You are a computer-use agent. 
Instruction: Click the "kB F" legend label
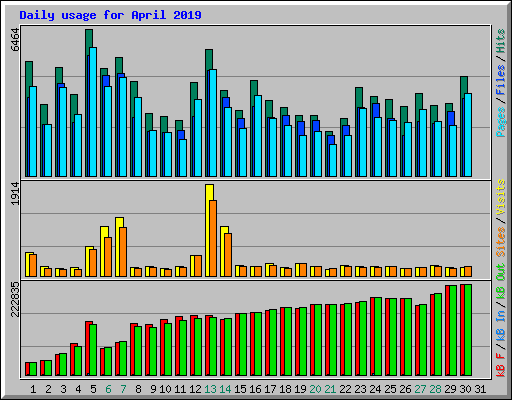[501, 365]
